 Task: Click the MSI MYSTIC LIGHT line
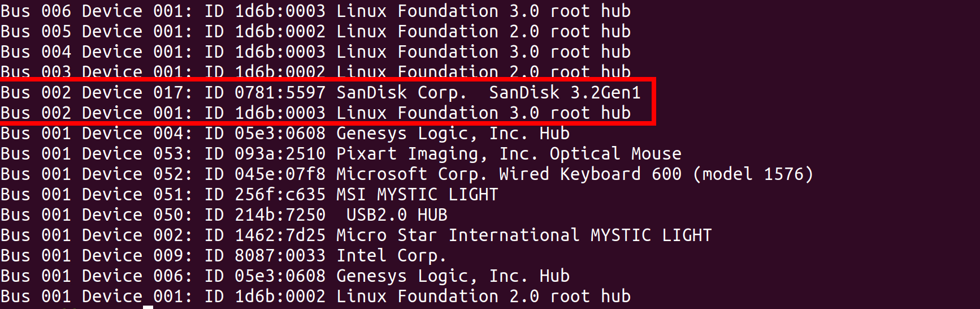tap(249, 194)
